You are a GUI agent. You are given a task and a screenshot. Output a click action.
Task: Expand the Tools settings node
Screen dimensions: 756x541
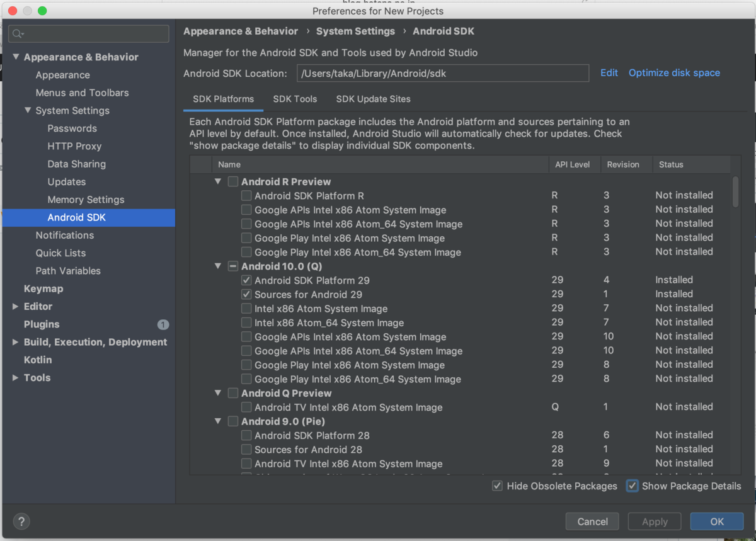pyautogui.click(x=16, y=378)
